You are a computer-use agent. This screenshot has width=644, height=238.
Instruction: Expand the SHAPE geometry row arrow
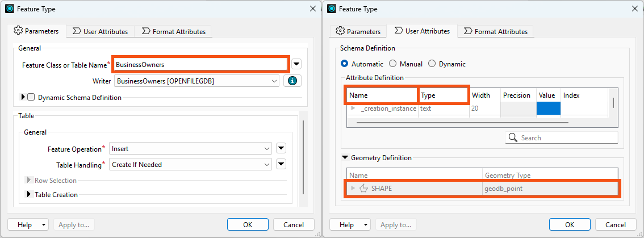(353, 188)
